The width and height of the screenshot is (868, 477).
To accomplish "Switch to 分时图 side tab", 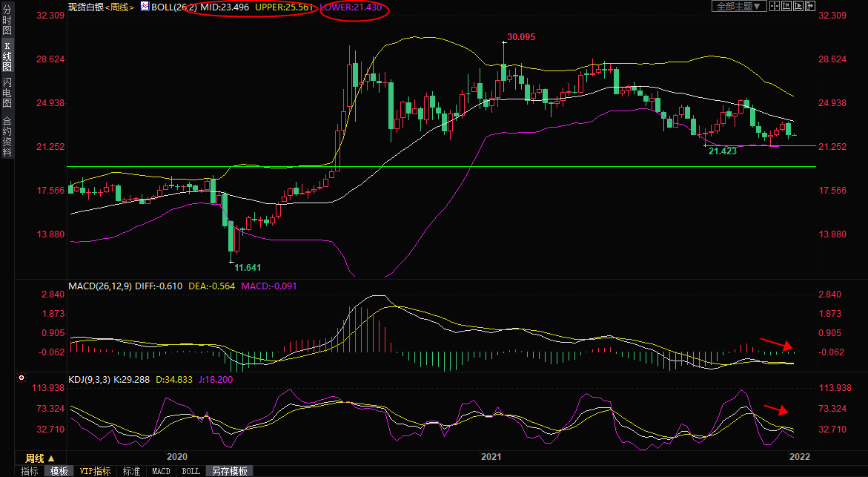I will point(7,20).
